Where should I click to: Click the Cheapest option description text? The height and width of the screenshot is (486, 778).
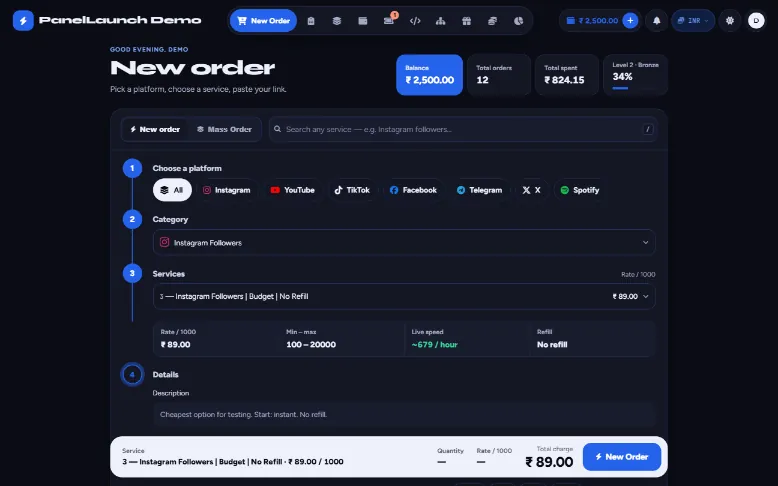tap(244, 415)
